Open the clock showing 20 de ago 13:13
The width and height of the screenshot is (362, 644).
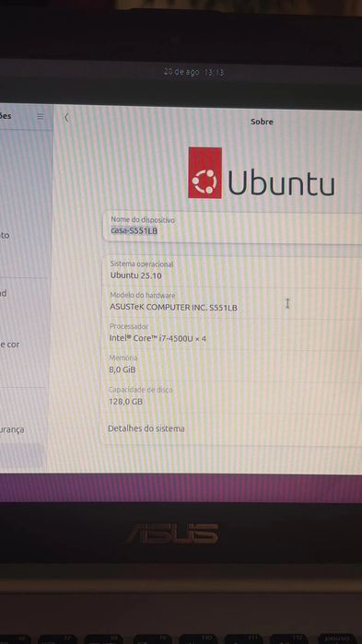point(193,72)
